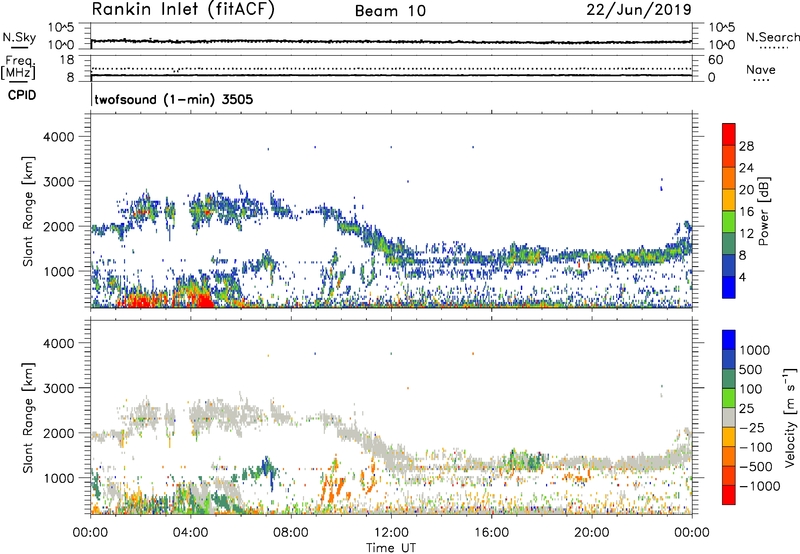The width and height of the screenshot is (800, 554).
Task: Click the "500" value on Velocity colorbar
Action: [x=751, y=370]
